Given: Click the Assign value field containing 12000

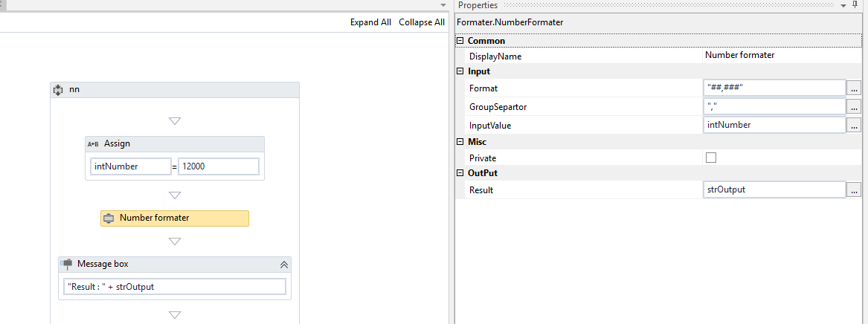Looking at the screenshot, I should [x=219, y=166].
